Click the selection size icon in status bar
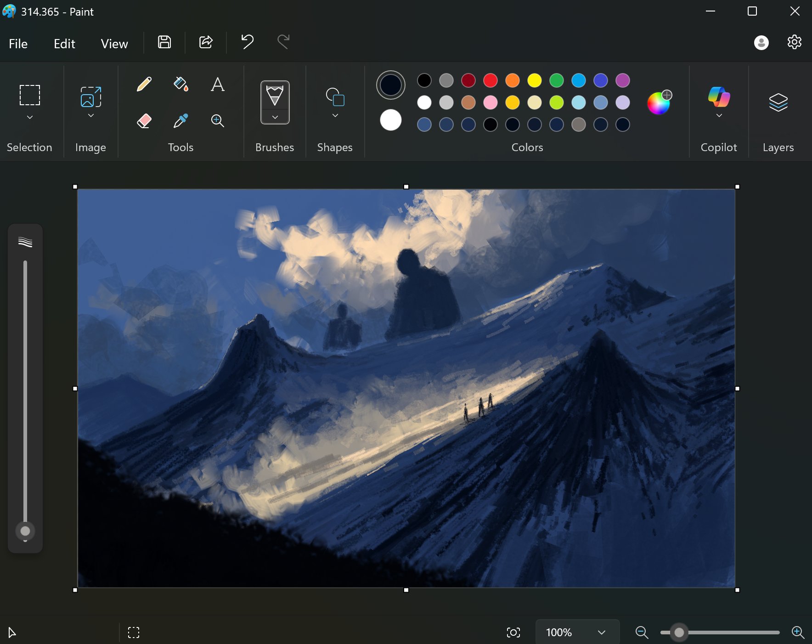Image resolution: width=812 pixels, height=644 pixels. pyautogui.click(x=134, y=633)
